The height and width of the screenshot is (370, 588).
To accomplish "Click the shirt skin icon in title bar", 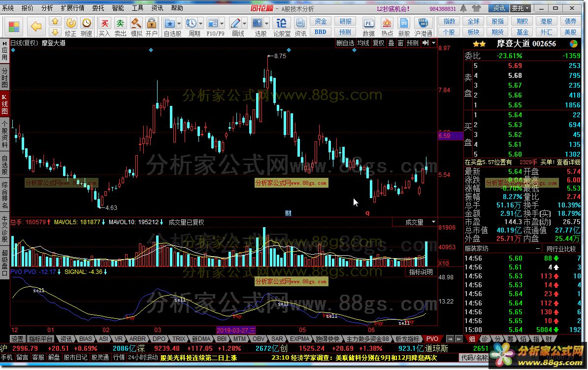I will [x=476, y=8].
